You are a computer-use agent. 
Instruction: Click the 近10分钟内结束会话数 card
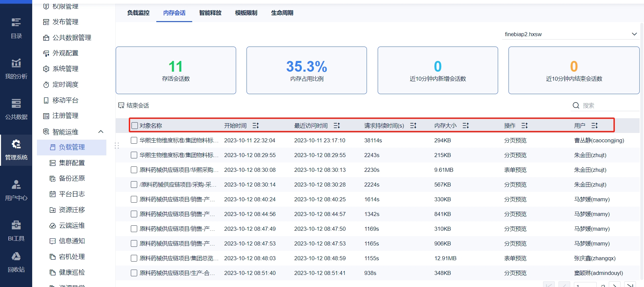[x=574, y=70]
